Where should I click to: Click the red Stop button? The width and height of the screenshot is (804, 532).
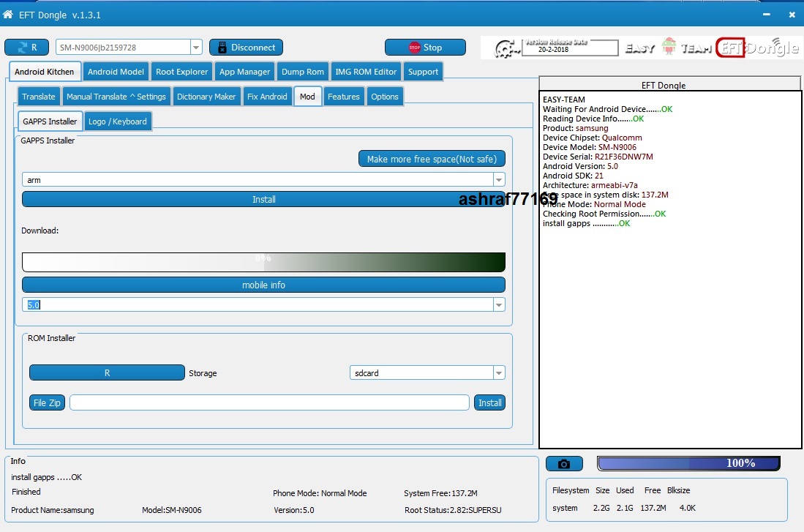425,47
